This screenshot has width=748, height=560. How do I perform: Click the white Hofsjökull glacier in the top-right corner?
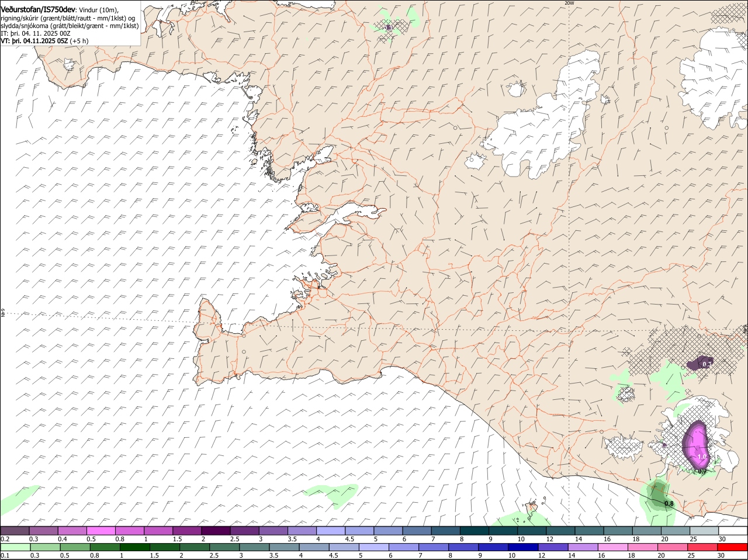[714, 79]
